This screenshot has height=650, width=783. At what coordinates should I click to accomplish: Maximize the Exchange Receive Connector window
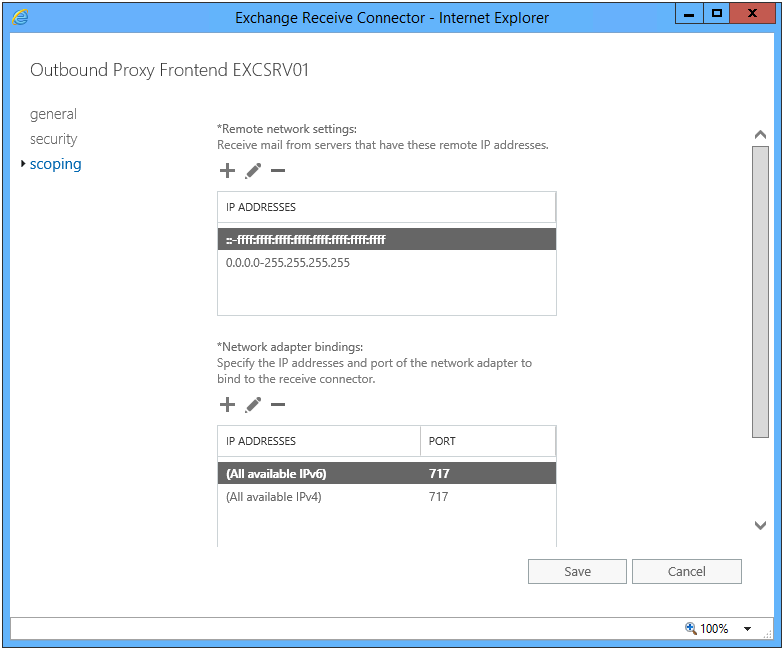coord(717,14)
